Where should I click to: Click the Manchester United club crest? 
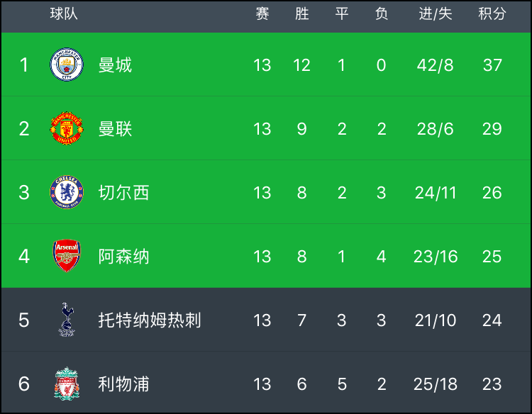coord(67,128)
